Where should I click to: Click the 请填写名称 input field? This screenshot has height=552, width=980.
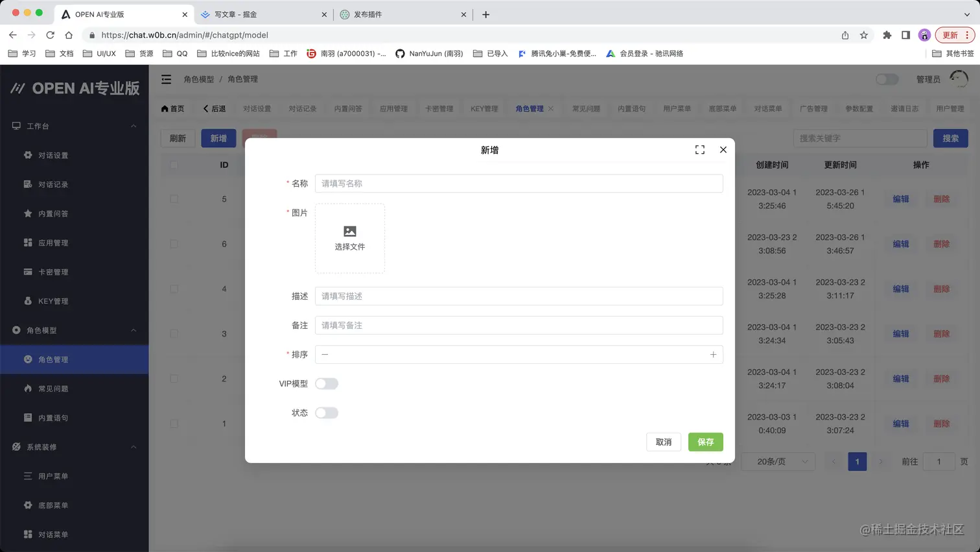[x=519, y=184]
